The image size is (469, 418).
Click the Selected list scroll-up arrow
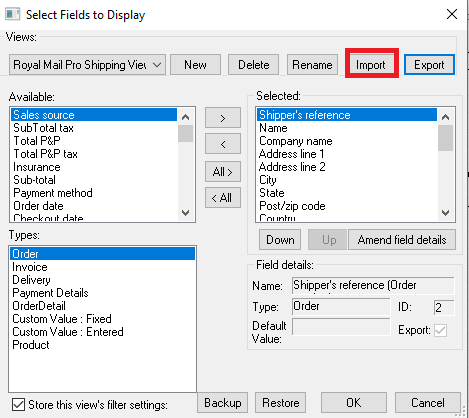(445, 117)
